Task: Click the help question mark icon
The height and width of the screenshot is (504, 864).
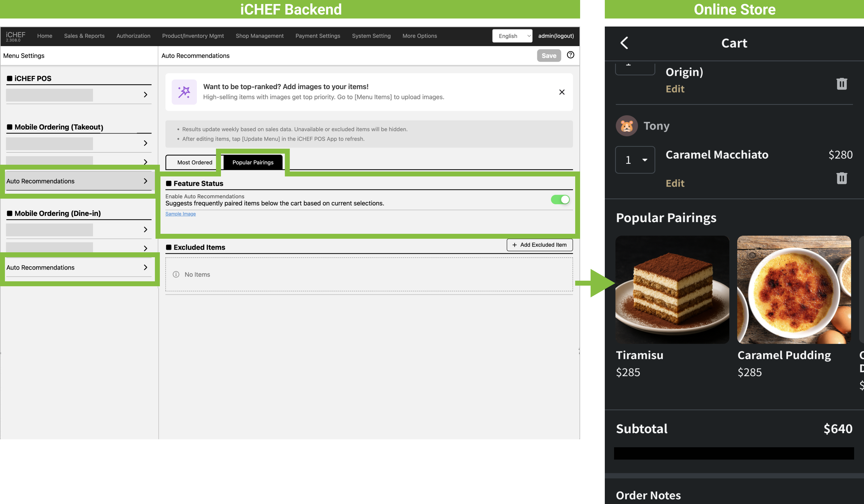Action: [x=570, y=55]
